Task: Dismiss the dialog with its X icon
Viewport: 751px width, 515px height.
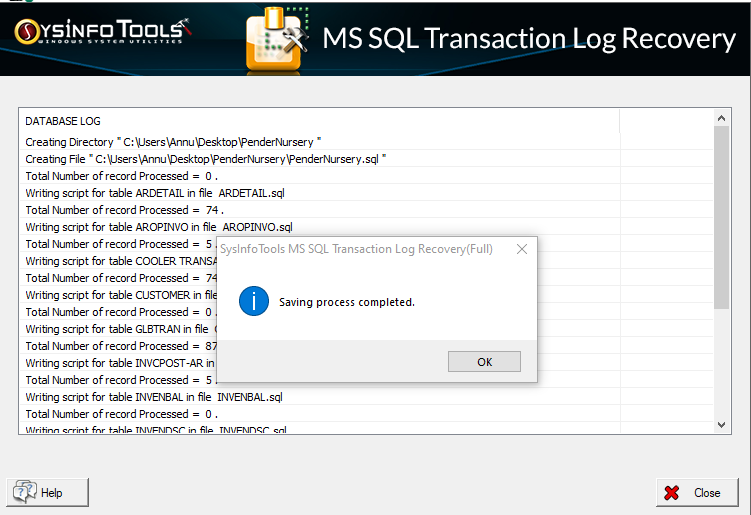Action: coord(521,249)
